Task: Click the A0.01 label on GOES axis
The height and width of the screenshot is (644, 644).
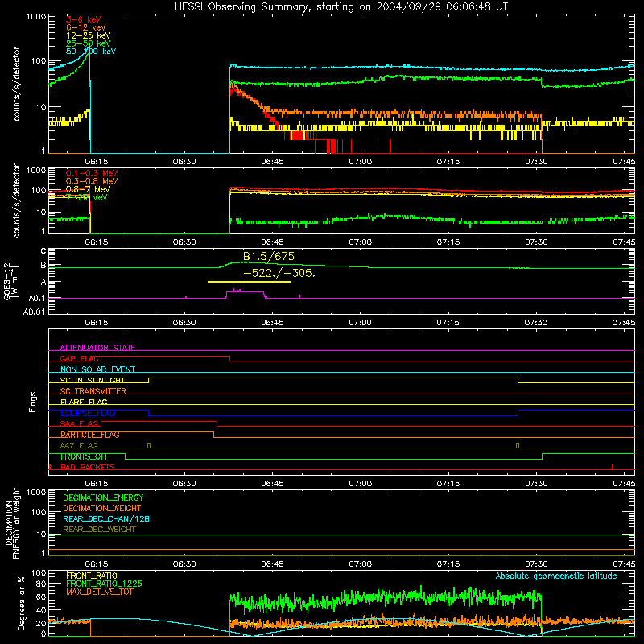Action: click(x=34, y=312)
